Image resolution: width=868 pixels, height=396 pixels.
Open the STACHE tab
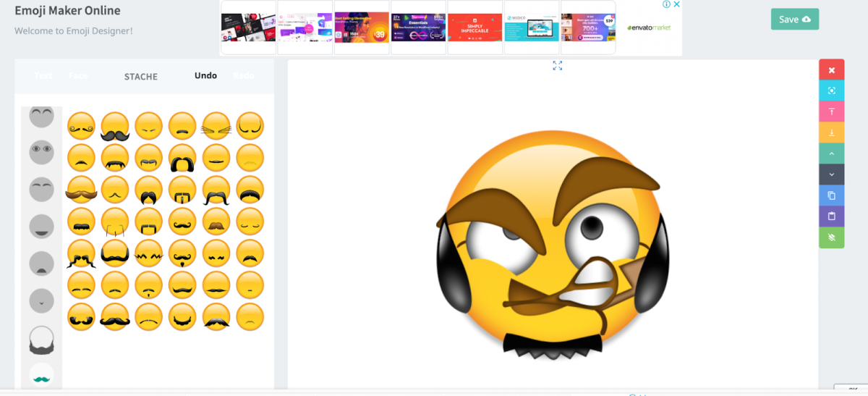140,77
